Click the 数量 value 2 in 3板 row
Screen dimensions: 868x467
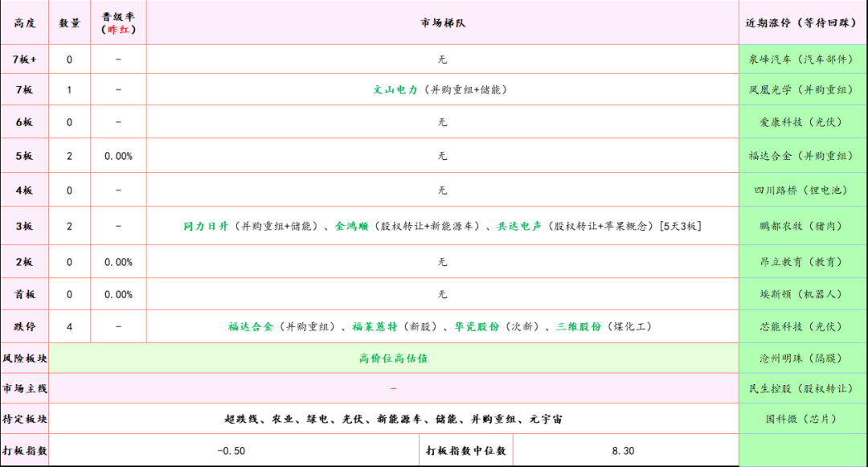[69, 226]
